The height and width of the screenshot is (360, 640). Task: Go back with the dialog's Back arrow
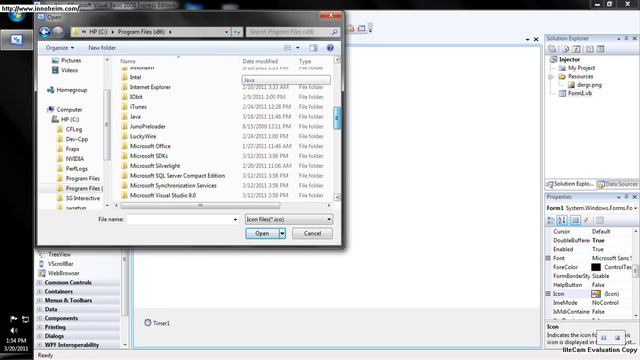[x=45, y=32]
